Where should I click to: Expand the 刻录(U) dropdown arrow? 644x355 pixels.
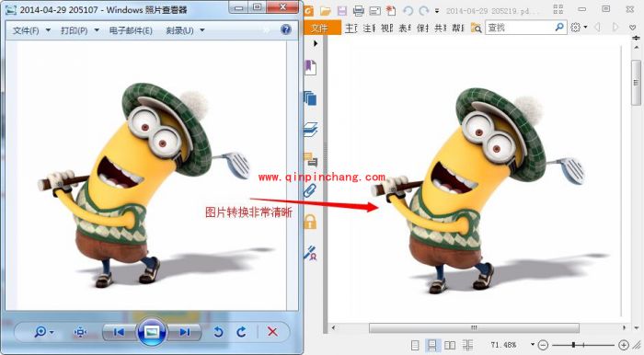pos(202,30)
